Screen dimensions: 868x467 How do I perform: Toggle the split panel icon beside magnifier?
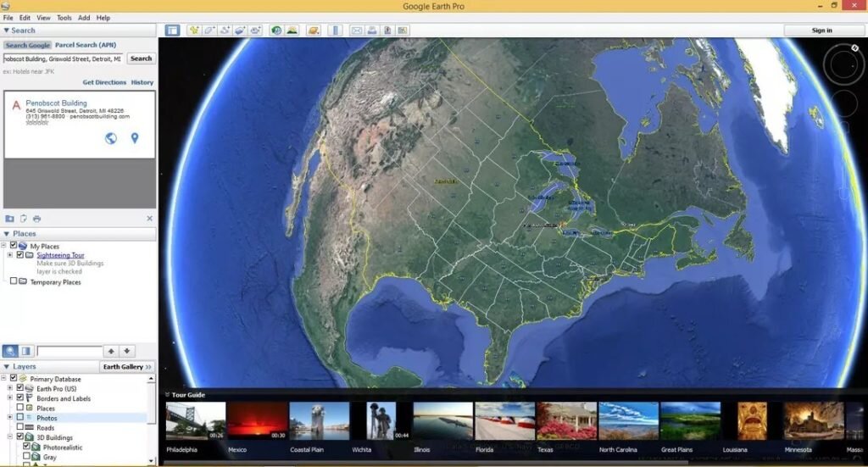coord(26,351)
